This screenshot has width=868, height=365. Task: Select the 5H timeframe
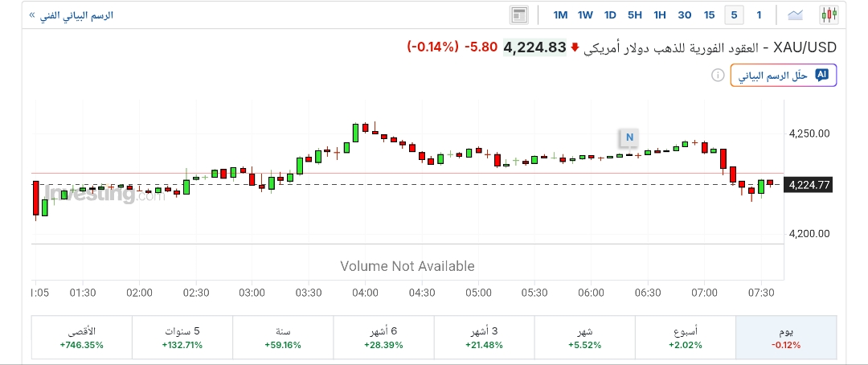point(635,14)
